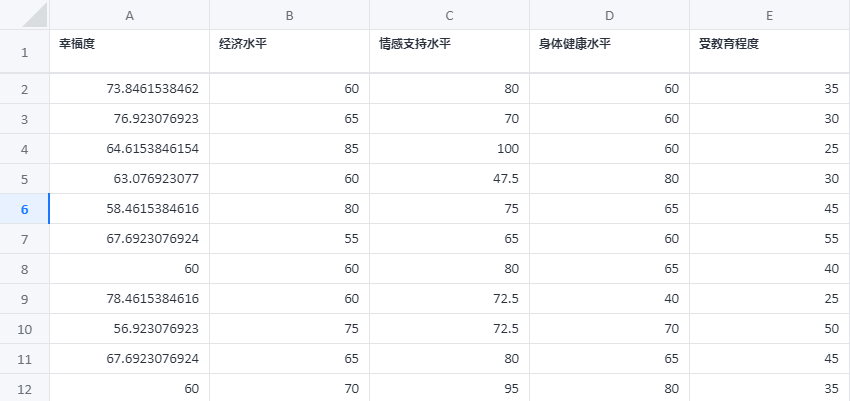850x401 pixels.
Task: Select column D header
Action: pos(609,15)
